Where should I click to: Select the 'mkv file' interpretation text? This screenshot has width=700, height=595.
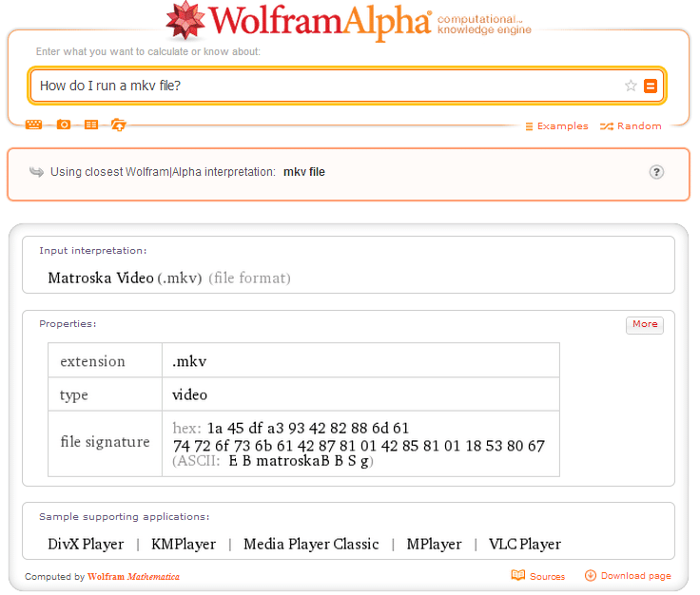[304, 172]
